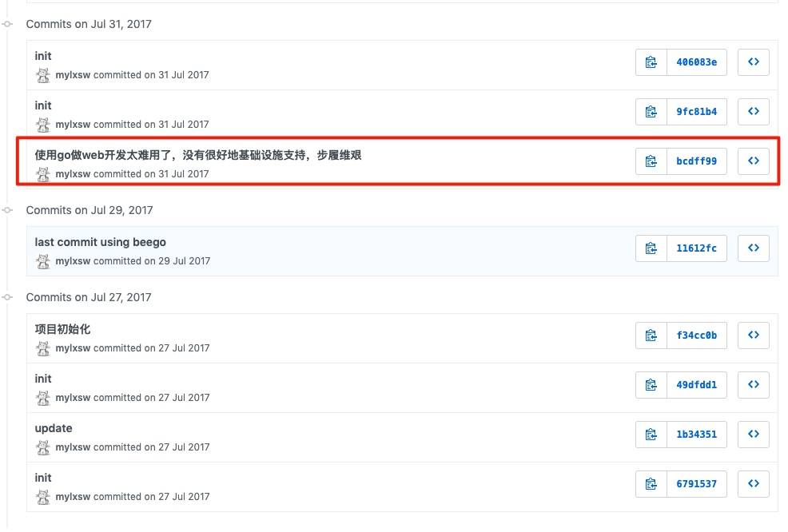This screenshot has width=788, height=532.
Task: Browse repository at commit 49dfdd1
Action: 754,385
